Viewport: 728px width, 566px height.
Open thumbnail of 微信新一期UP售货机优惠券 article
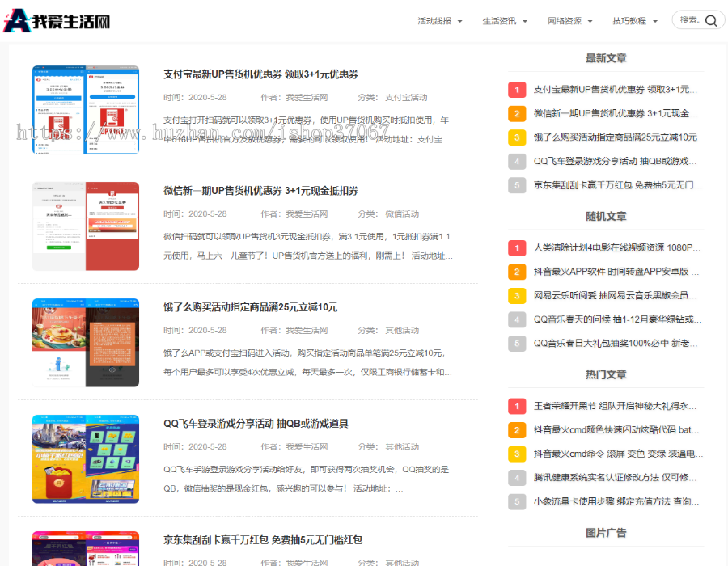pyautogui.click(x=86, y=226)
